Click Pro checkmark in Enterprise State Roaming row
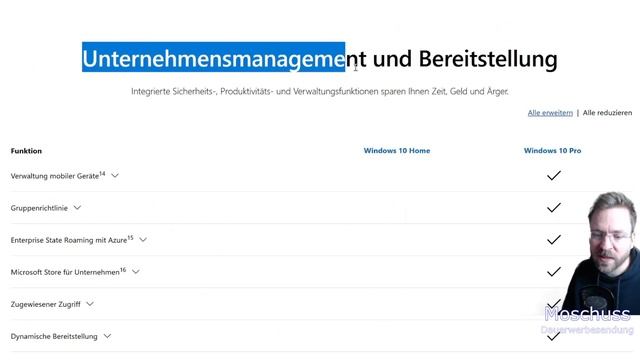Viewport: 640px width, 360px height. tap(553, 240)
